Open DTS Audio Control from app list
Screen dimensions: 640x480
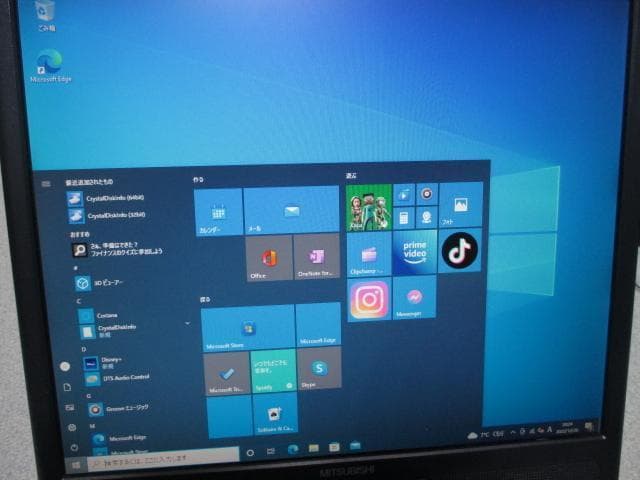118,378
